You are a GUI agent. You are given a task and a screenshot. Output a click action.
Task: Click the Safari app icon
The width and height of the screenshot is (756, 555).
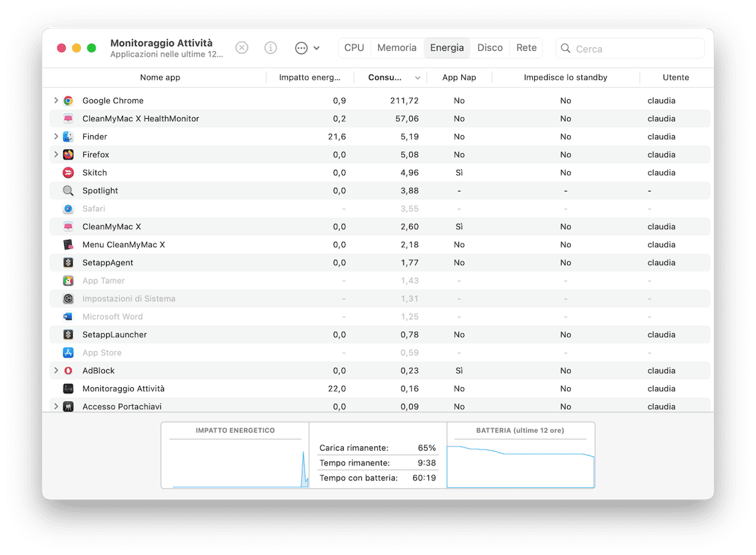coord(68,209)
